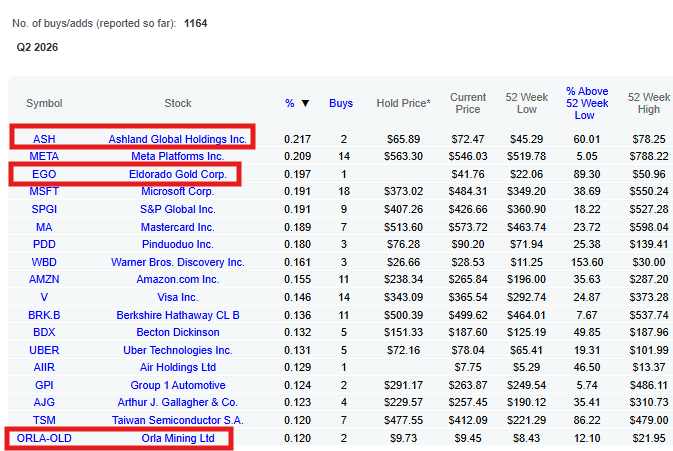The image size is (673, 451).
Task: Open Mastercard Inc. stock page
Action: (178, 227)
